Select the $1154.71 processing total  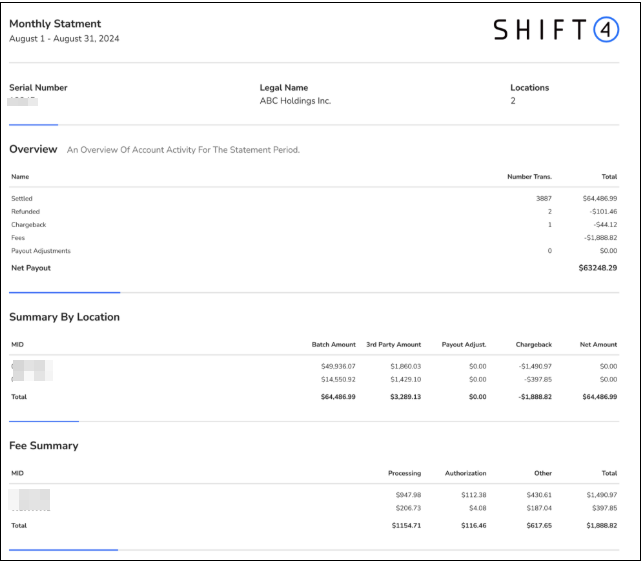click(x=402, y=525)
